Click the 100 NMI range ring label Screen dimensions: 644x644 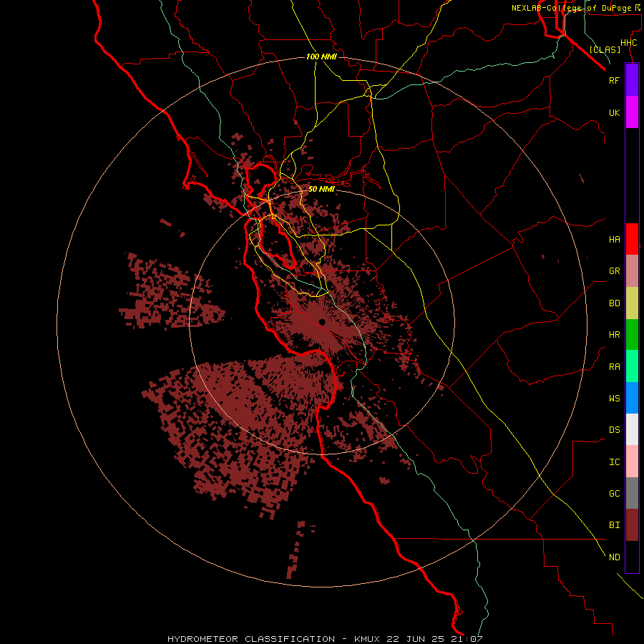(321, 57)
